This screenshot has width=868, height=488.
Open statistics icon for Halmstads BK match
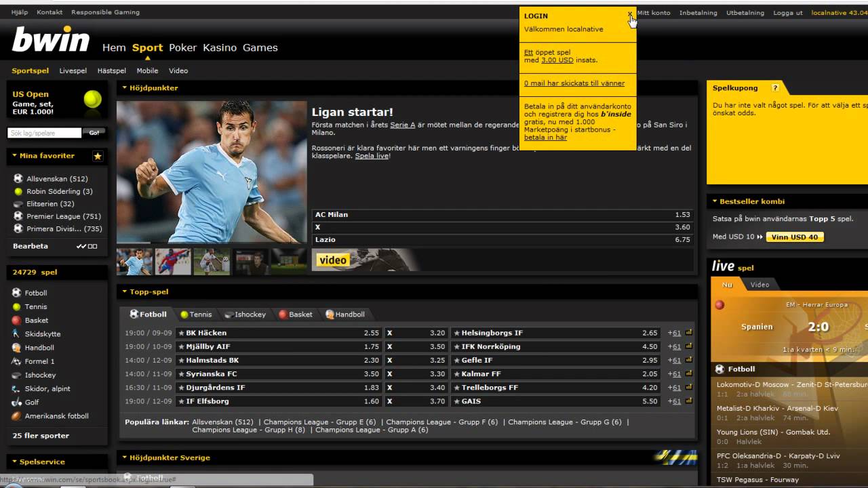(x=689, y=360)
